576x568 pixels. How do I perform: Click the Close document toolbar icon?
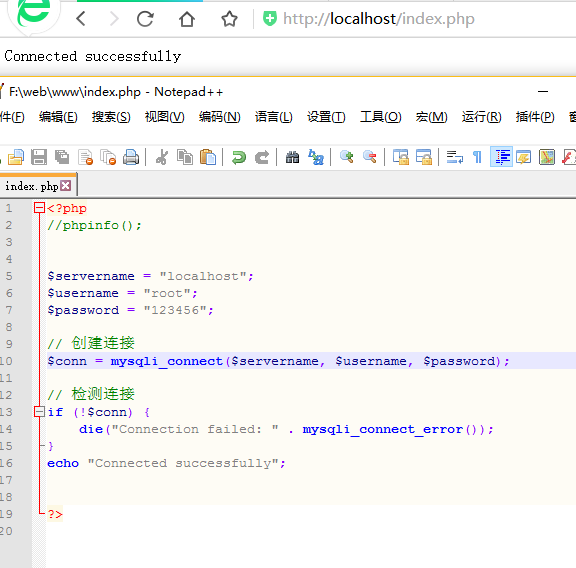(x=85, y=157)
